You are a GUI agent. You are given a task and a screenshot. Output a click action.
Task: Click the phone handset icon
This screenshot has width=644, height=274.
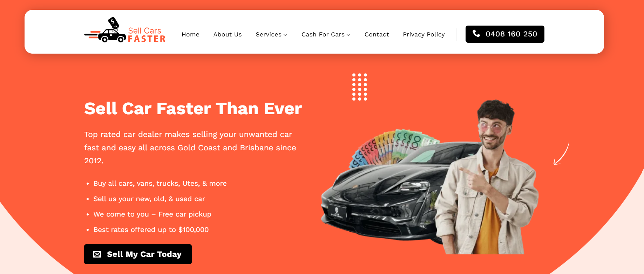[x=476, y=34]
